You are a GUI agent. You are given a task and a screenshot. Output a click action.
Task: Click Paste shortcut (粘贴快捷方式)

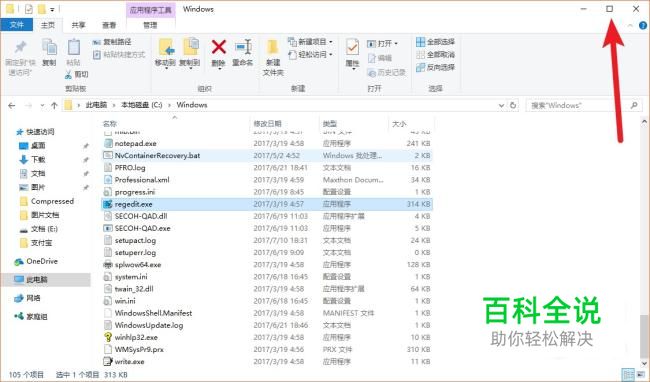pyautogui.click(x=119, y=54)
